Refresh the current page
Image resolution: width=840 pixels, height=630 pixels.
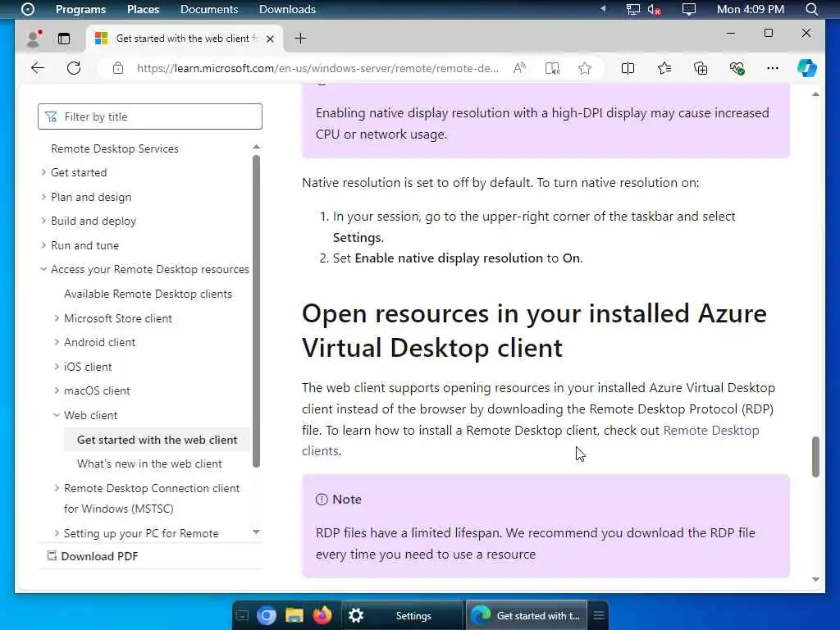pos(74,68)
